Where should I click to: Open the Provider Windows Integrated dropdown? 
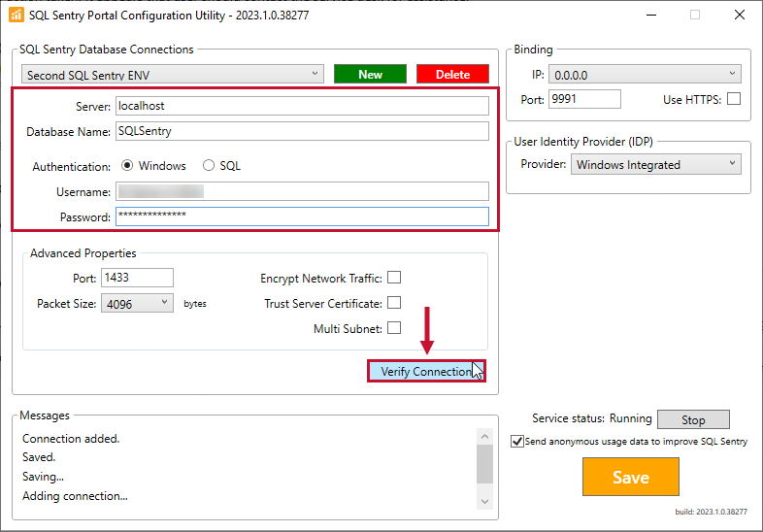tap(656, 164)
